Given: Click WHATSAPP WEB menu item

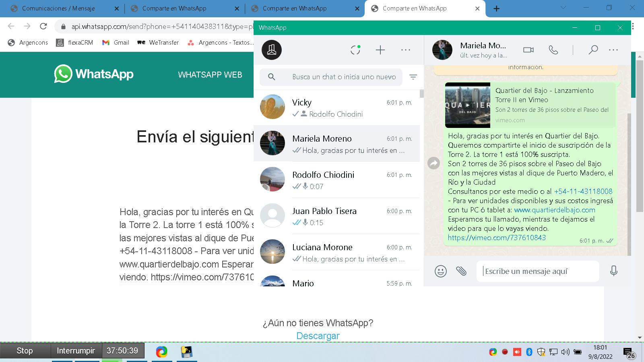Looking at the screenshot, I should click(x=210, y=74).
